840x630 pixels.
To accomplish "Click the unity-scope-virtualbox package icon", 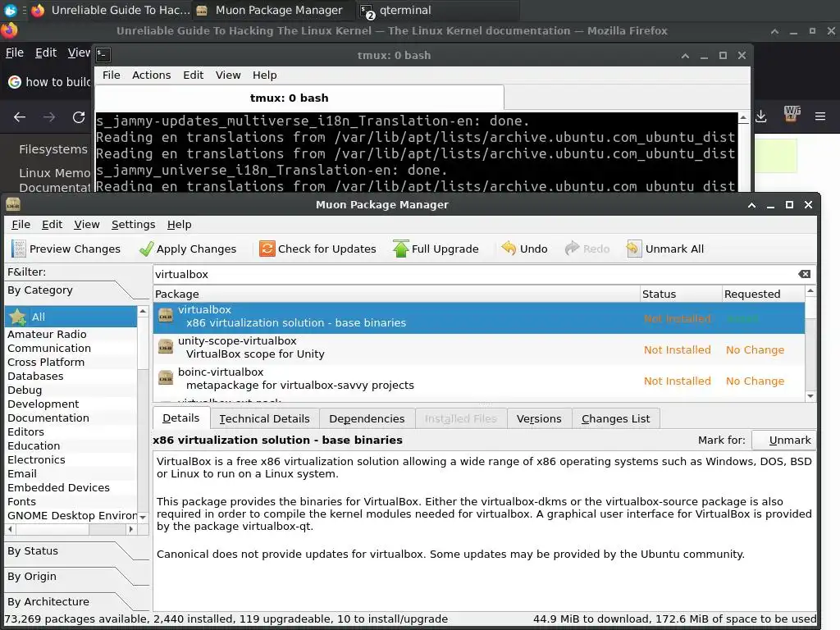I will point(166,347).
